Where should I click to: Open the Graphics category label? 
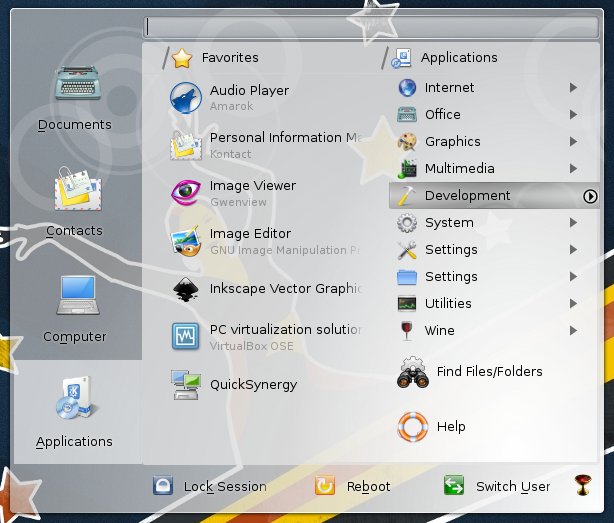[453, 142]
